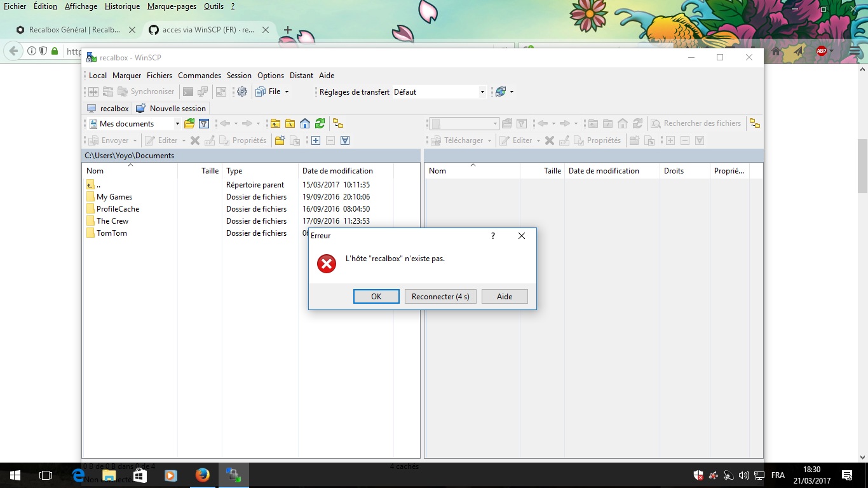
Task: Click the Open terminal icon
Action: pyautogui.click(x=188, y=91)
